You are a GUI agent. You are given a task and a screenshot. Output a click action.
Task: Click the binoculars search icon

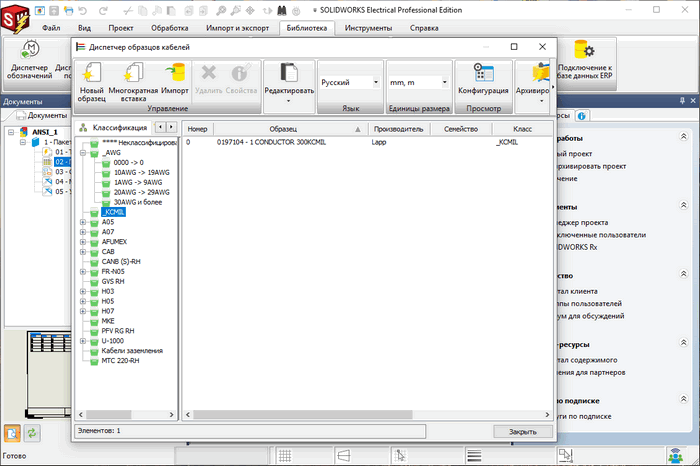[x=282, y=10]
